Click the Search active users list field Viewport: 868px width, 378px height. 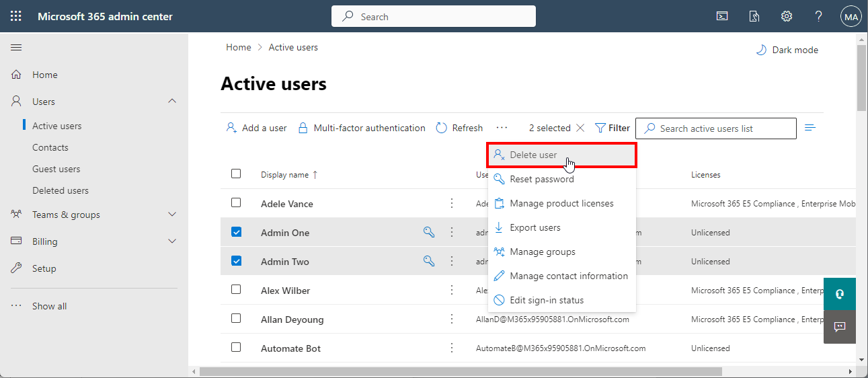point(723,128)
